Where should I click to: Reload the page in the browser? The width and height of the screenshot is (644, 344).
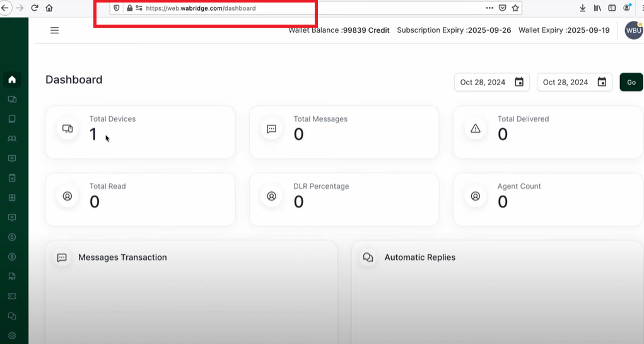click(35, 8)
